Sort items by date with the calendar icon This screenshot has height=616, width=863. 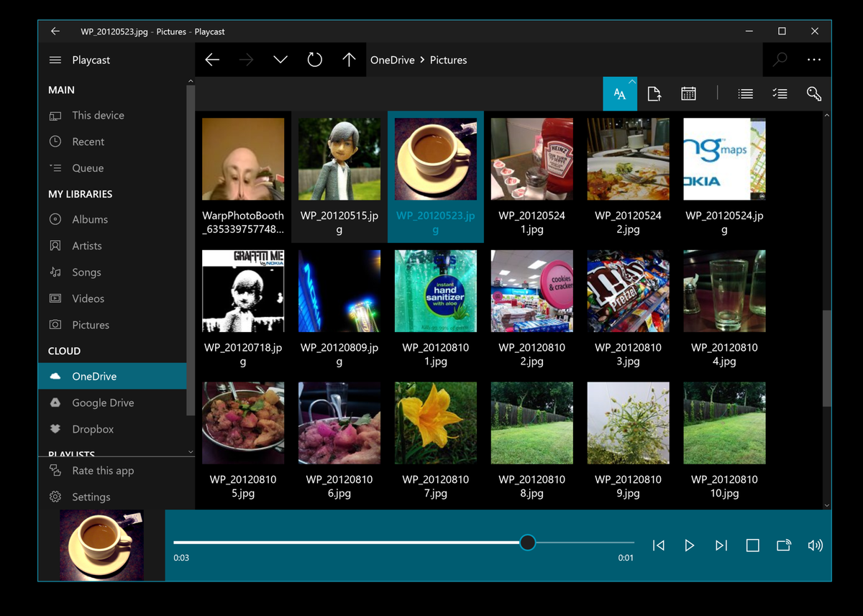[x=688, y=93]
